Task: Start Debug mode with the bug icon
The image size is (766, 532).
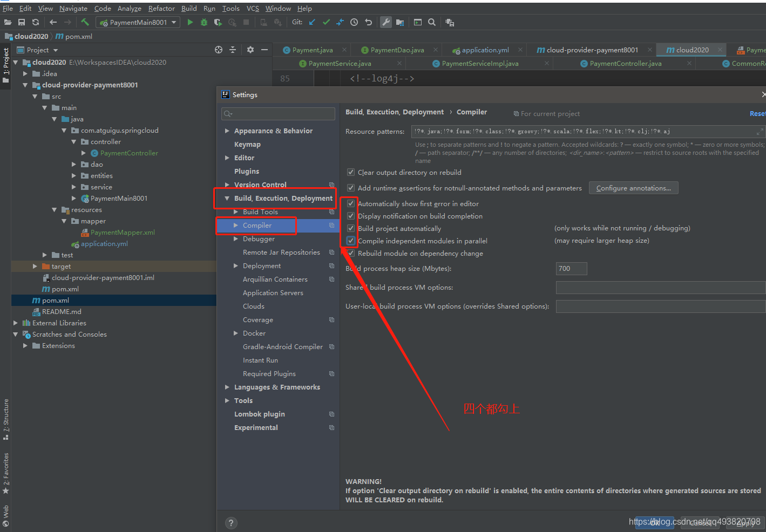Action: tap(204, 22)
